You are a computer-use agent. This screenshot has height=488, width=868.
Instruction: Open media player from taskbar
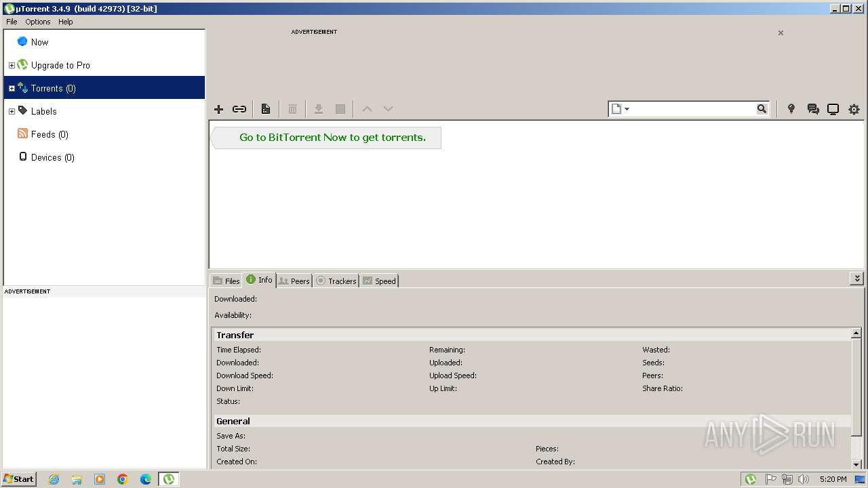pyautogui.click(x=100, y=479)
